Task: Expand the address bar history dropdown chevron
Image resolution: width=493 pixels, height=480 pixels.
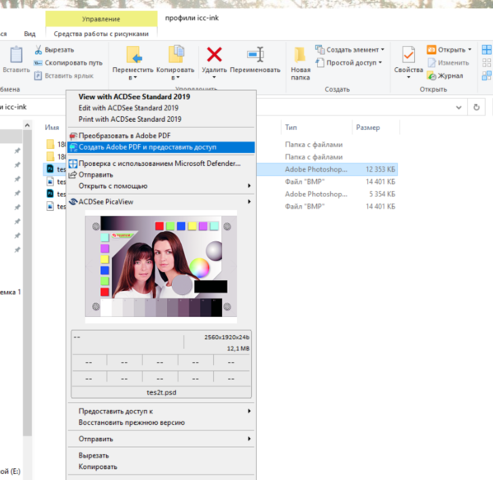Action: pyautogui.click(x=459, y=107)
